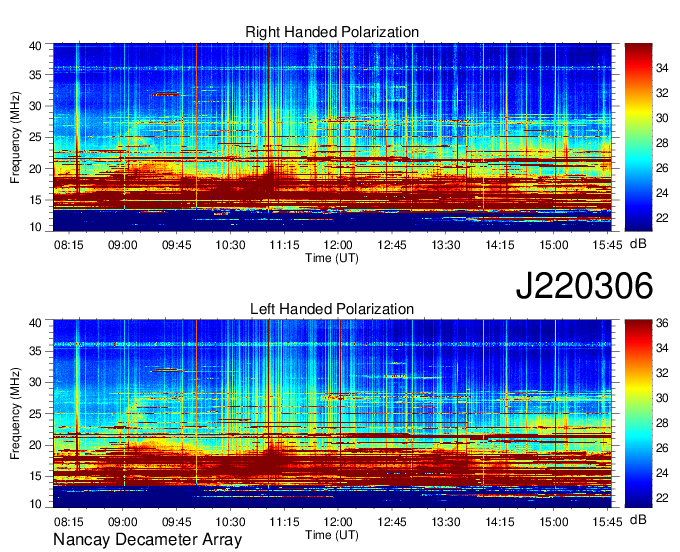
Task: Click the 24 dB tick on the Left Handed color bar
Action: tap(662, 473)
